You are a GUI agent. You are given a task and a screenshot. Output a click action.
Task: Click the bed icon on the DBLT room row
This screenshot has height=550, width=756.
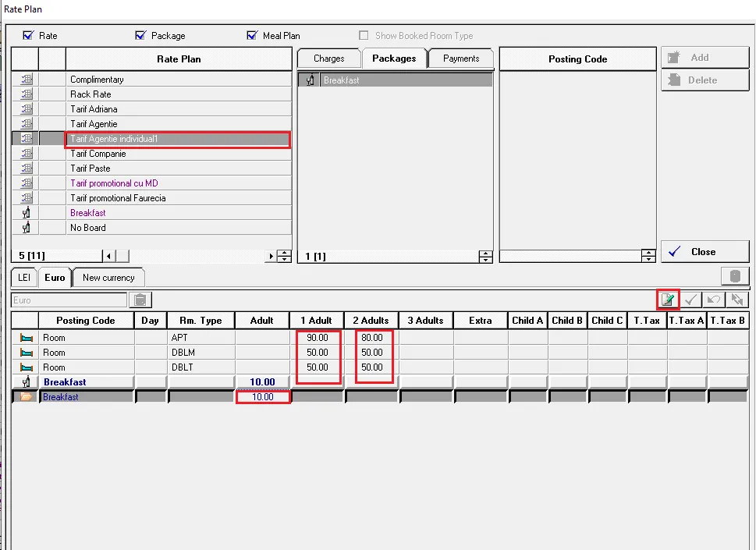[27, 367]
